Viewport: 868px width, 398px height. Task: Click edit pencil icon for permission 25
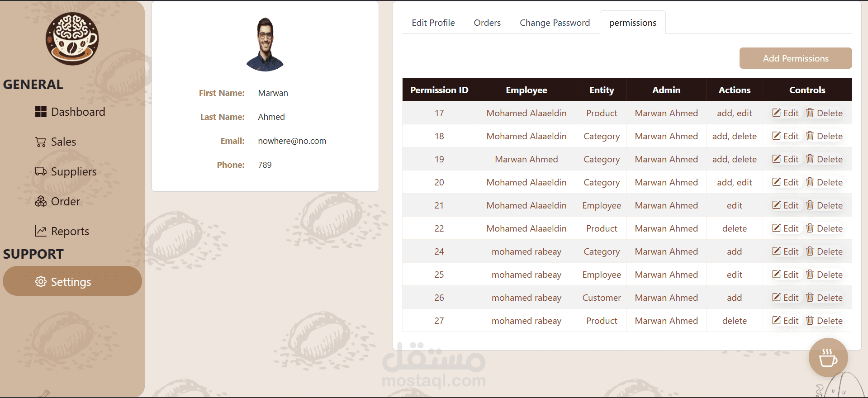pos(776,274)
